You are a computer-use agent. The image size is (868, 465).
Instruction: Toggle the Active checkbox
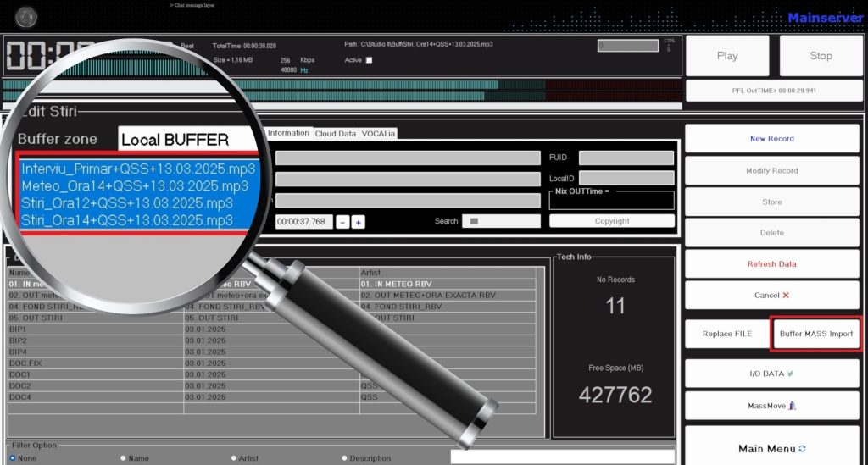(369, 60)
